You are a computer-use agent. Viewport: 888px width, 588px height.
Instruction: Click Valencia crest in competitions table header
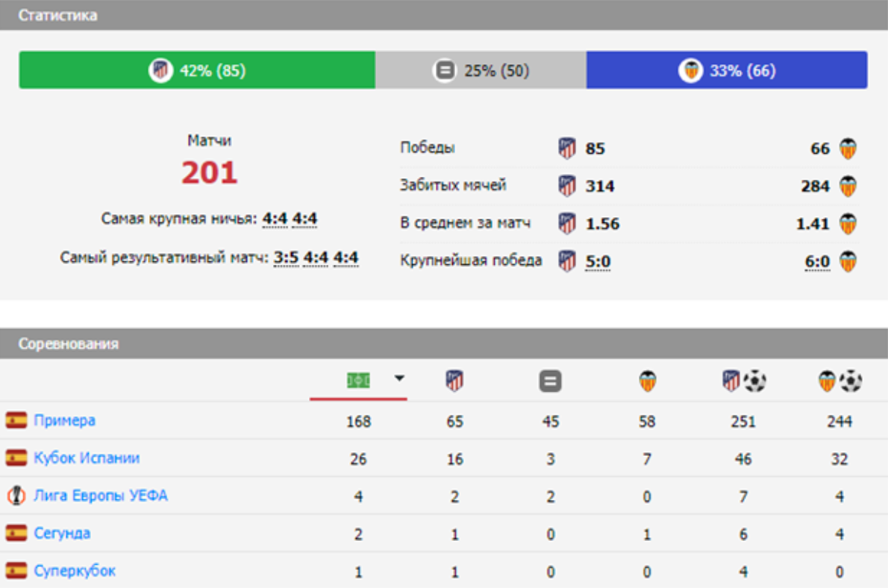point(647,382)
